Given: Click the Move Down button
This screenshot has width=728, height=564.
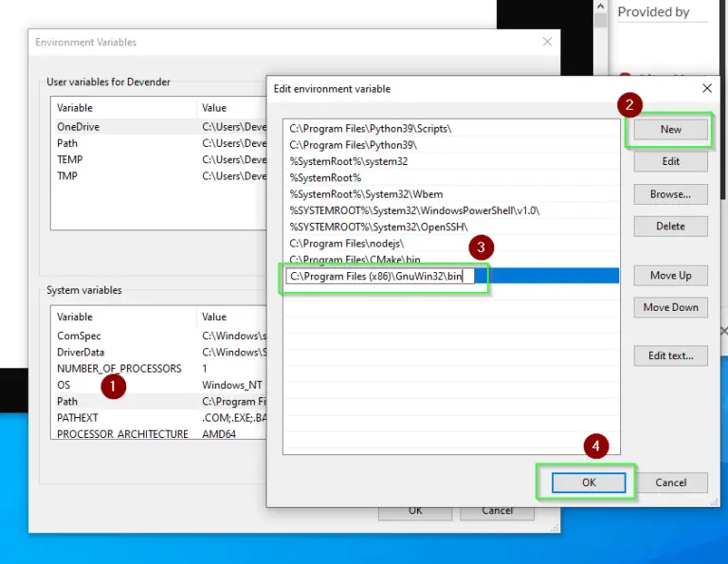Looking at the screenshot, I should tap(670, 307).
